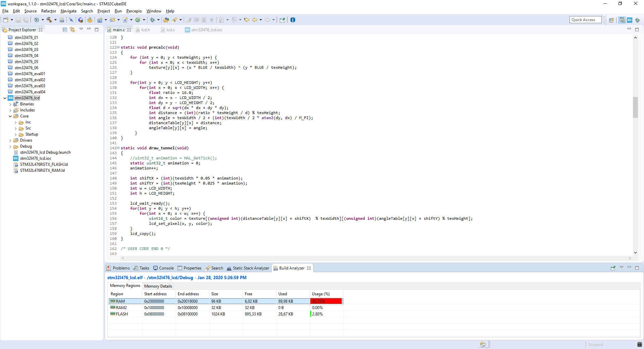Click the new C source file icon
This screenshot has height=349, width=644.
(125, 20)
